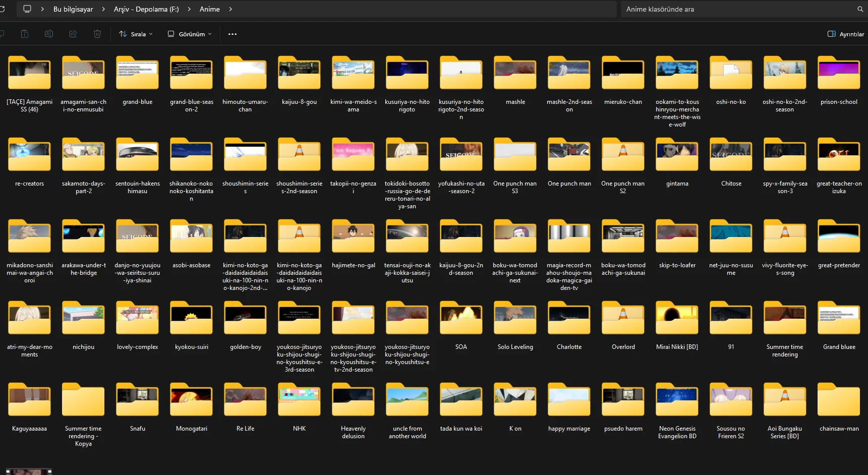Image resolution: width=868 pixels, height=475 pixels.
Task: Select the grand-blue folder
Action: pyautogui.click(x=137, y=81)
